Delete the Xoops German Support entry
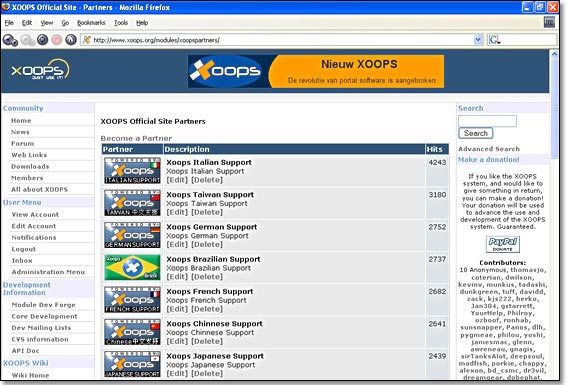The image size is (570, 385). coord(207,245)
